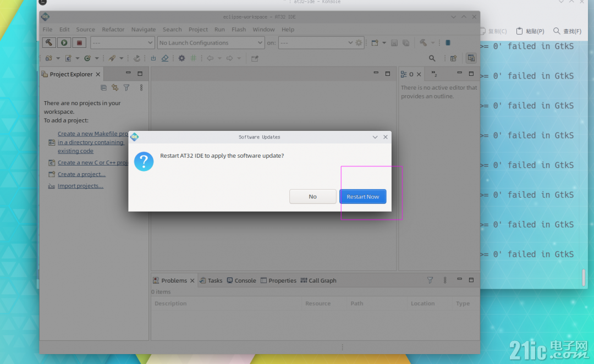Switch to the Properties tab

(x=278, y=280)
